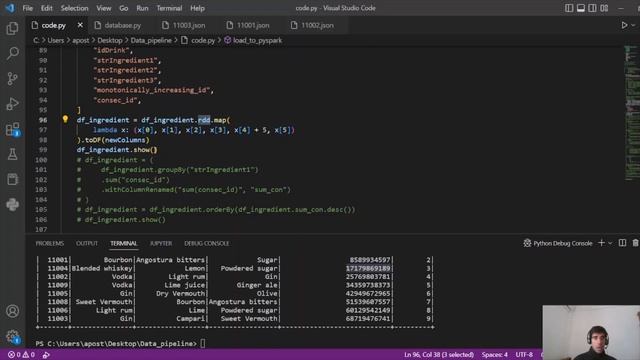This screenshot has height=360, width=640.
Task: Open run options dropdown next to play button
Action: (633, 25)
